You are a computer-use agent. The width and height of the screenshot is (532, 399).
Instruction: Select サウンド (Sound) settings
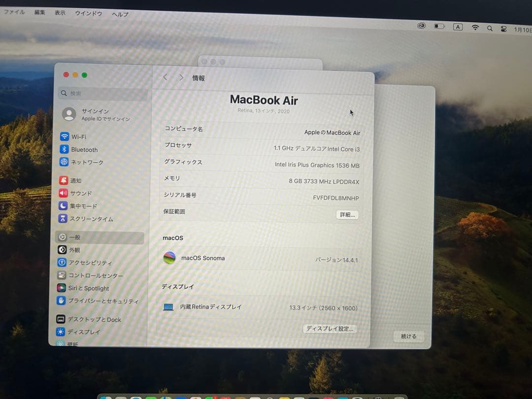pyautogui.click(x=81, y=193)
